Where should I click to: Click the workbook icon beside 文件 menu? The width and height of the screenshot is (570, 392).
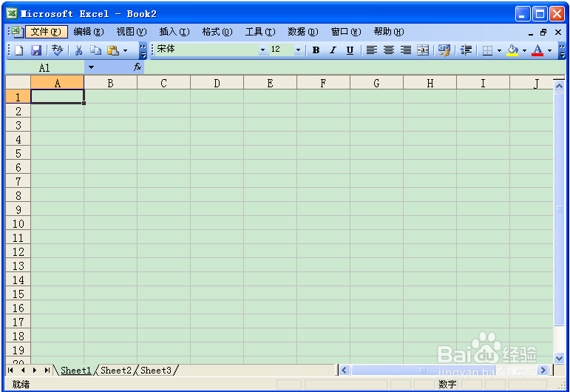pos(17,32)
